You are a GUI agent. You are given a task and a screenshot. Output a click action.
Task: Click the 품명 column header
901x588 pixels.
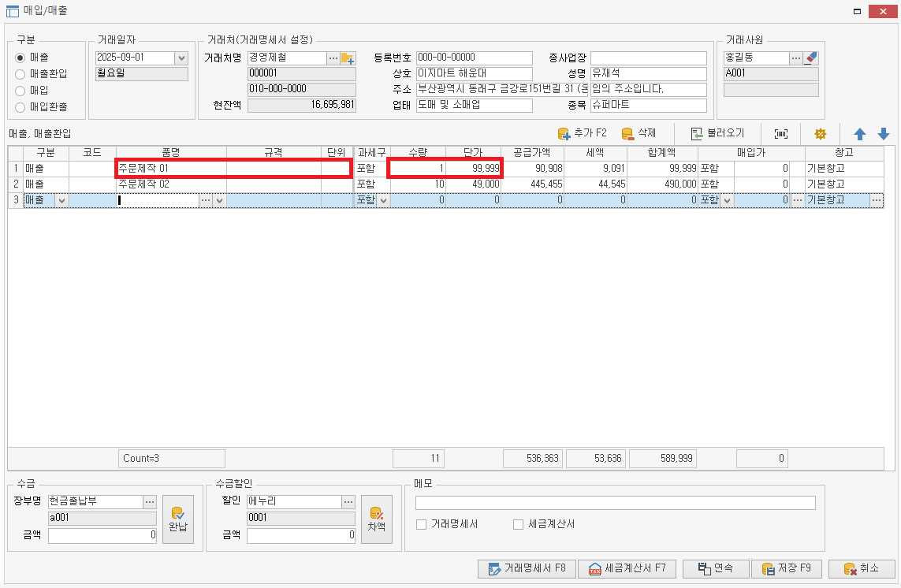171,153
